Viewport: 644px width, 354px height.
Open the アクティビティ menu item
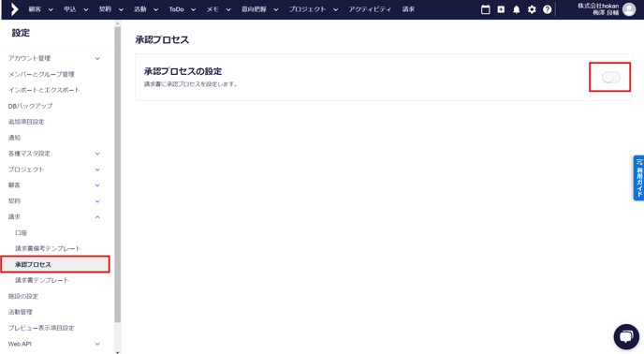[370, 9]
